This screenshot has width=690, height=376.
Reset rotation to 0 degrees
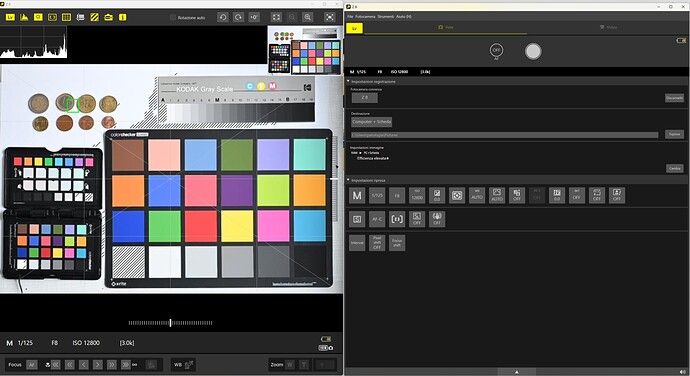click(x=254, y=17)
